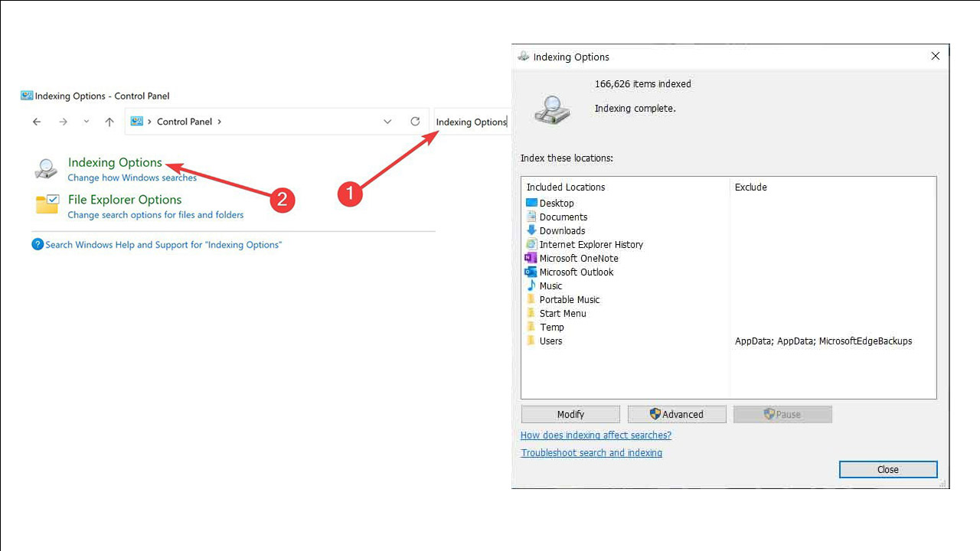Expand the address bar history dropdown
This screenshot has width=980, height=551.
click(x=387, y=122)
